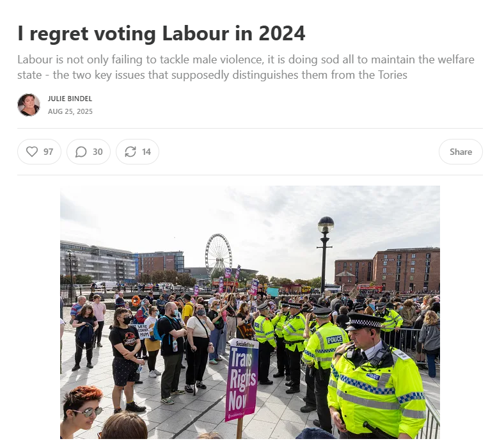Viewport: 504px width, 448px height.
Task: Click the subtitle about male violence
Action: point(246,67)
